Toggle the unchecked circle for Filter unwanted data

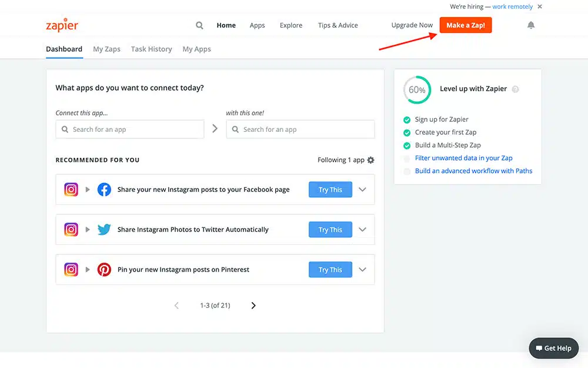pyautogui.click(x=407, y=158)
